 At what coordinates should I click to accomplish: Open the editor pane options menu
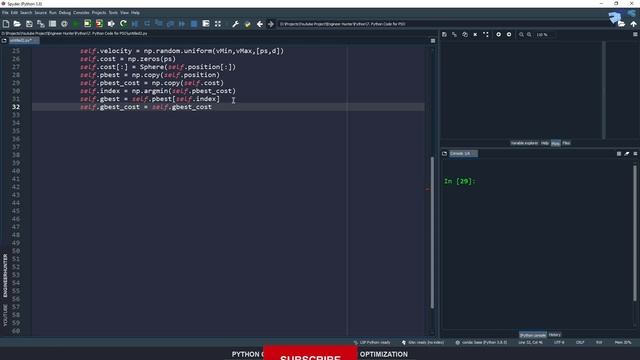[x=433, y=41]
